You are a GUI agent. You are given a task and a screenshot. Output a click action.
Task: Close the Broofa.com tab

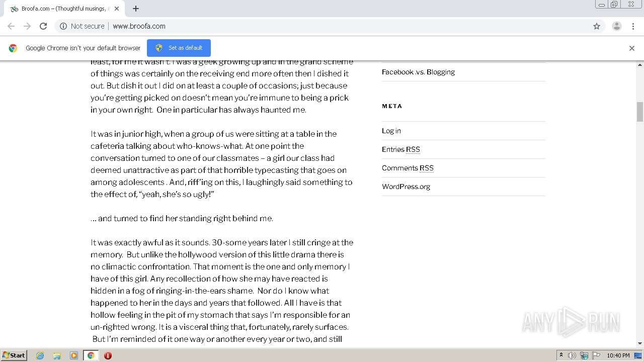117,9
